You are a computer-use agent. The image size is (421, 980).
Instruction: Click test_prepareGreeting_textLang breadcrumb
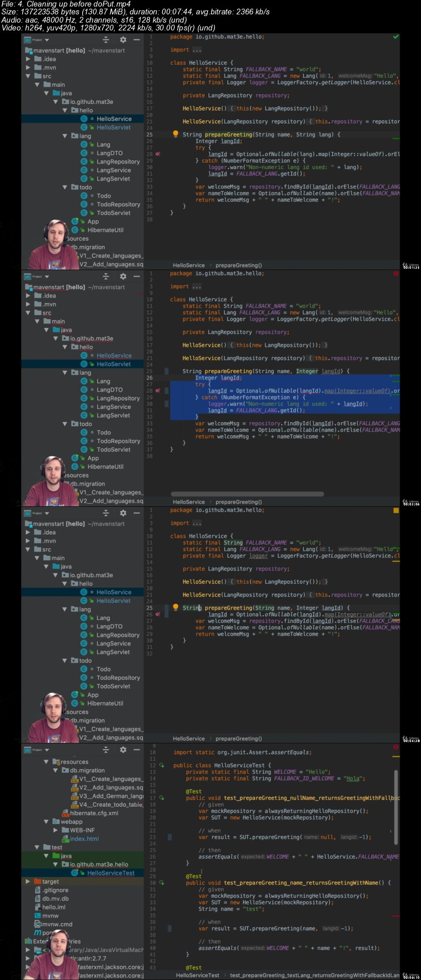315,975
